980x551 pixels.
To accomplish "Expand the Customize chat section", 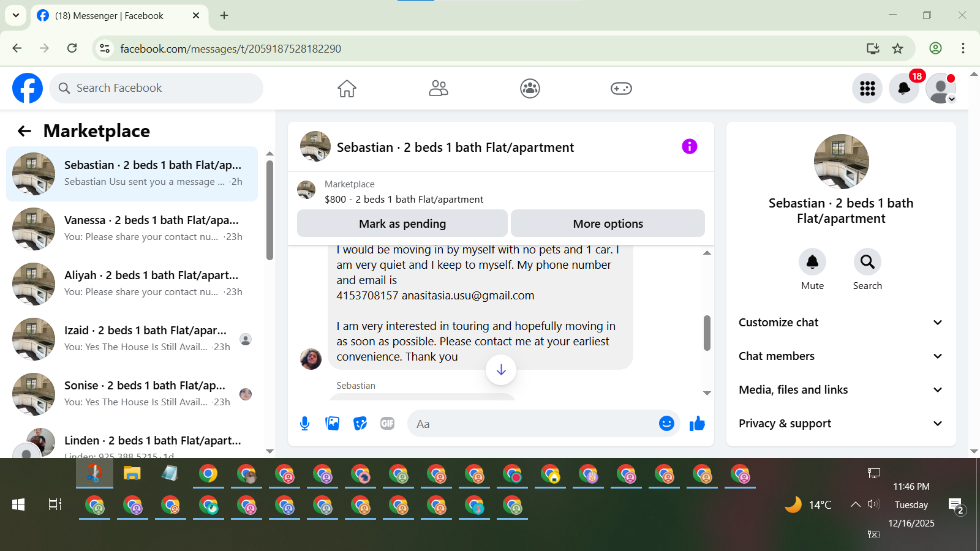I will tap(841, 323).
